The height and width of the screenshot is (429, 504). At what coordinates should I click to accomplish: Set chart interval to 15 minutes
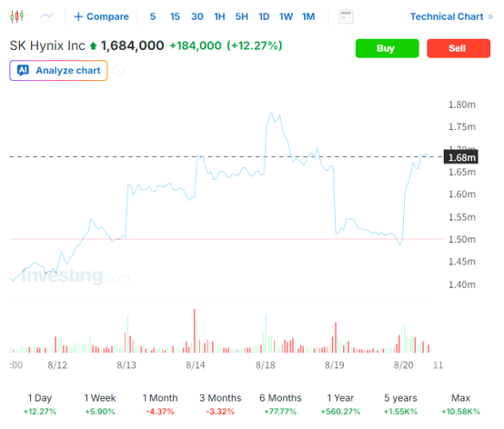click(x=175, y=16)
